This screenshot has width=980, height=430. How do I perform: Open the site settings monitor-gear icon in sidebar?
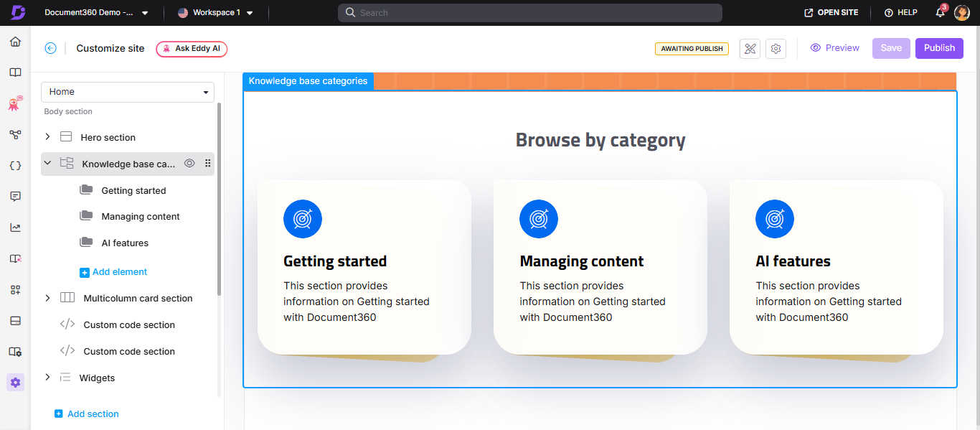coord(15,352)
